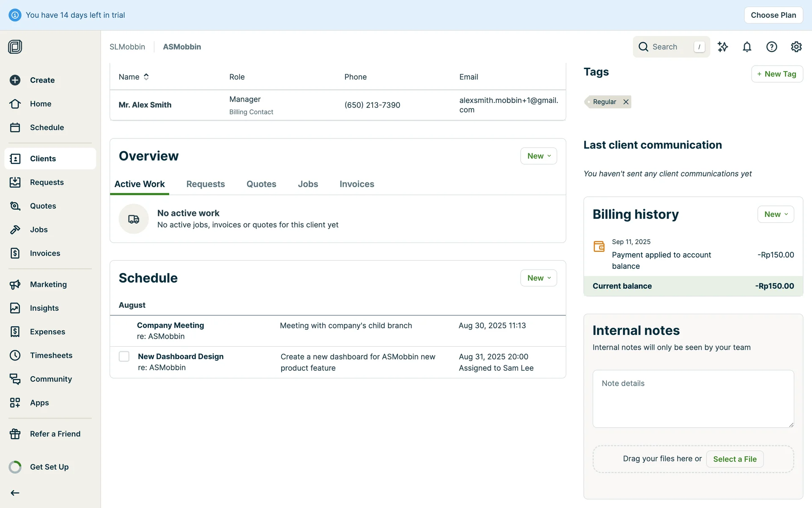The height and width of the screenshot is (508, 812).
Task: Collapse sidebar with the left arrow icon
Action: [x=15, y=493]
